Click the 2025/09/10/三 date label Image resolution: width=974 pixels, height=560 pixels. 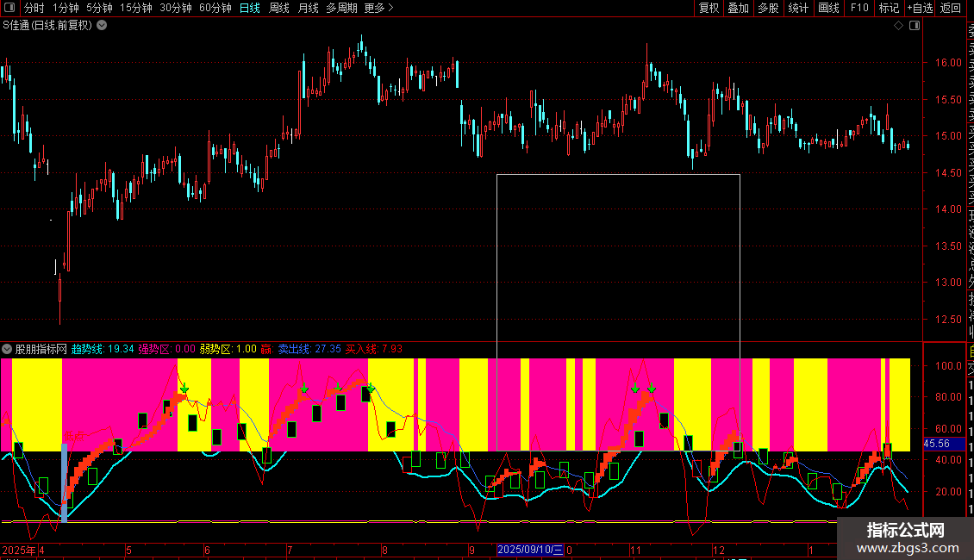point(530,550)
